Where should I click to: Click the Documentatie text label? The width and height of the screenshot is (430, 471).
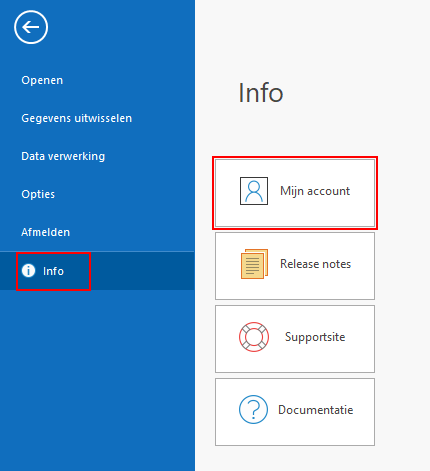click(x=316, y=410)
